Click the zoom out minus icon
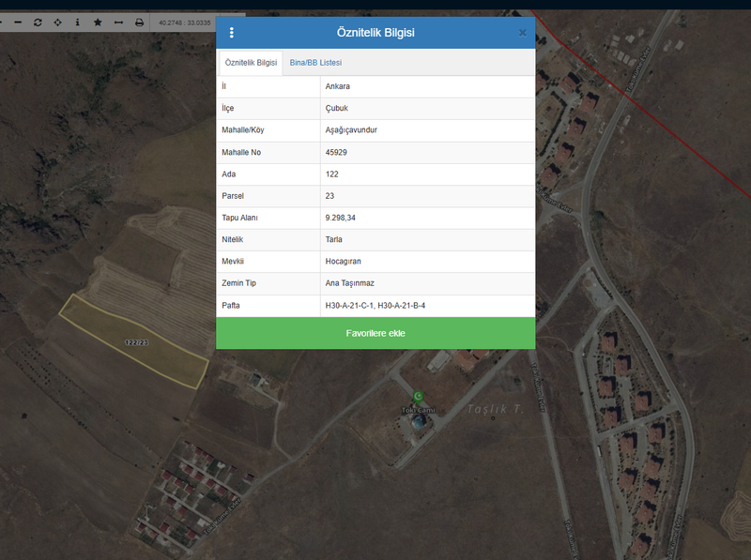Viewport: 751px width, 560px height. (x=17, y=22)
